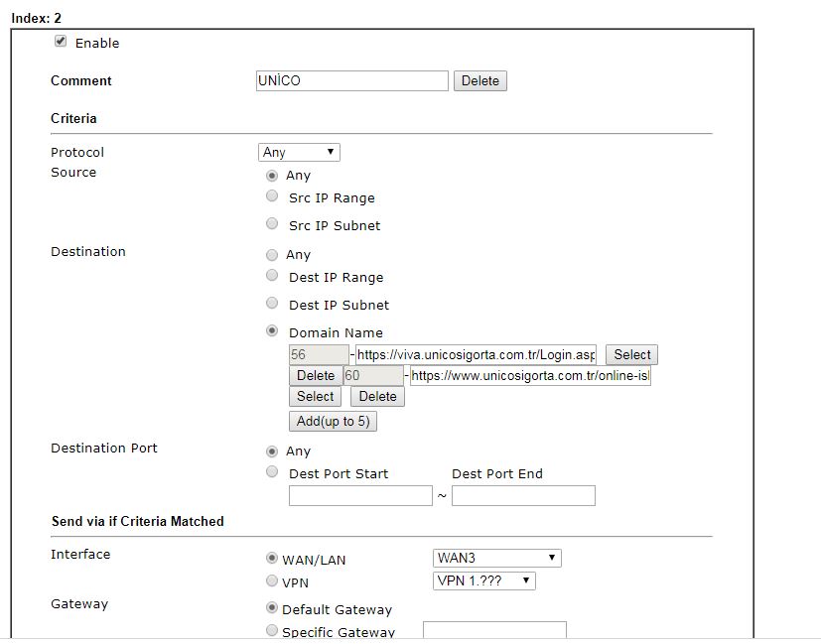Viewport: 821px width, 644px height.
Task: Open the WAN3 interface dropdown
Action: click(496, 558)
